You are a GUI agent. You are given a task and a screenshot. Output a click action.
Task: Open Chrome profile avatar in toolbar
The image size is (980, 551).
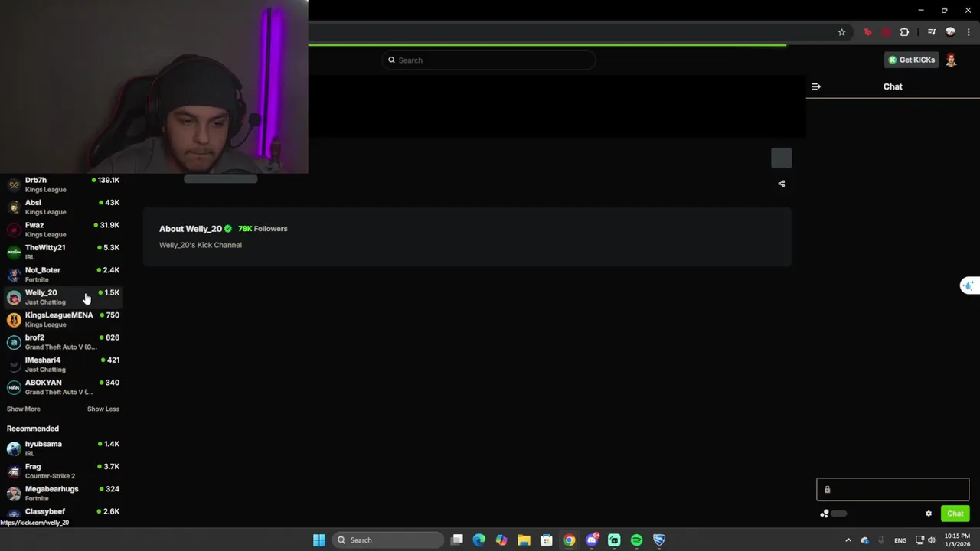click(x=950, y=32)
